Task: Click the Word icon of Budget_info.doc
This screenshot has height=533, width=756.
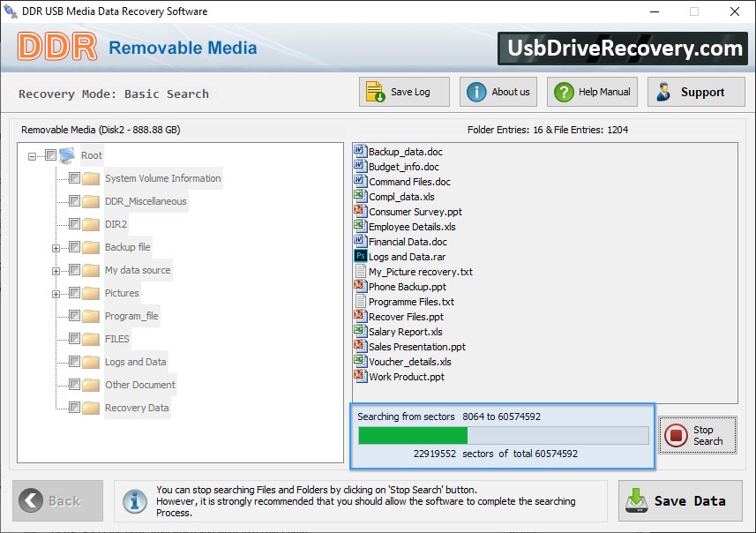Action: (x=360, y=167)
